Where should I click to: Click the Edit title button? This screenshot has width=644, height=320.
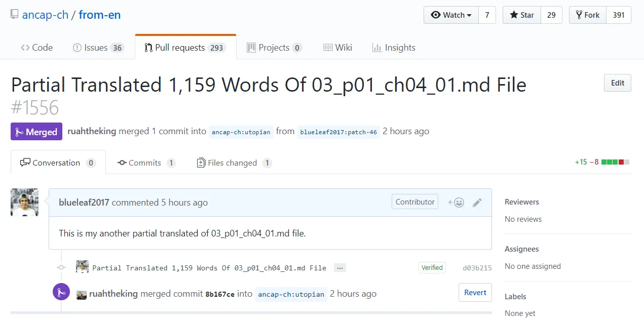pyautogui.click(x=618, y=83)
